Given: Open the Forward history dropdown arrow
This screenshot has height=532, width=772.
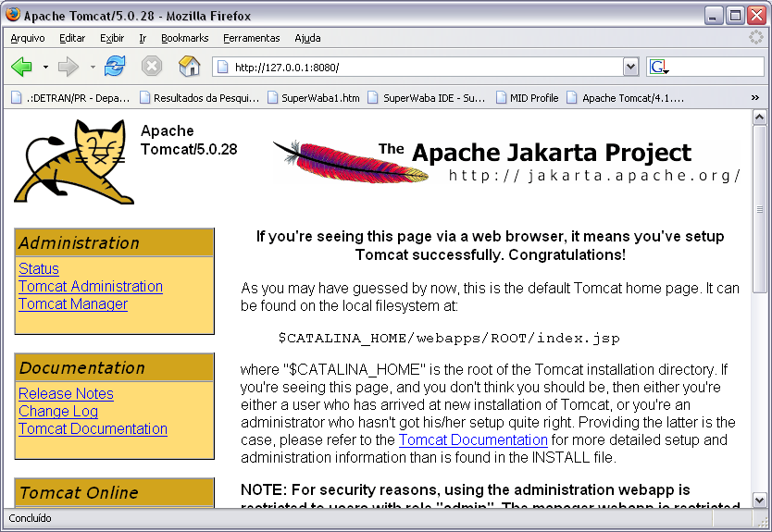Looking at the screenshot, I should (93, 67).
